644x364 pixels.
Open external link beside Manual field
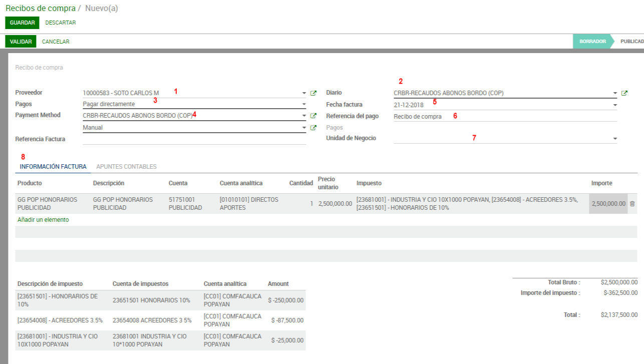(x=313, y=128)
